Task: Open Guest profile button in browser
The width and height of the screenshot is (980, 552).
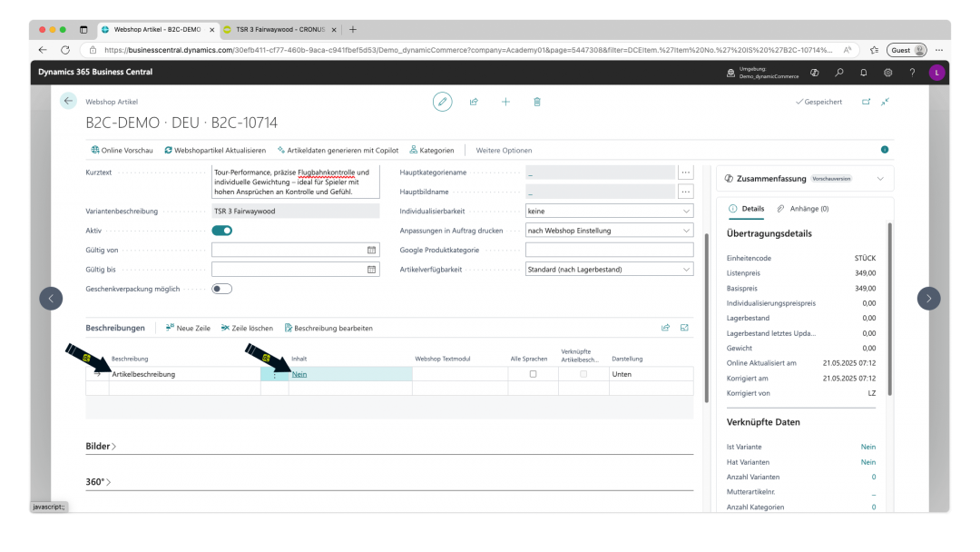Action: point(906,50)
